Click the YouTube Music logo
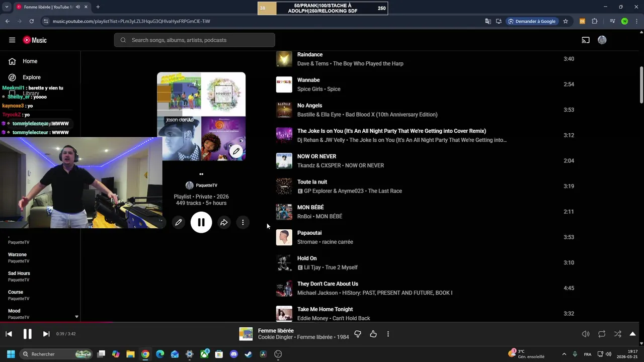Viewport: 644px width, 362px height. 35,40
